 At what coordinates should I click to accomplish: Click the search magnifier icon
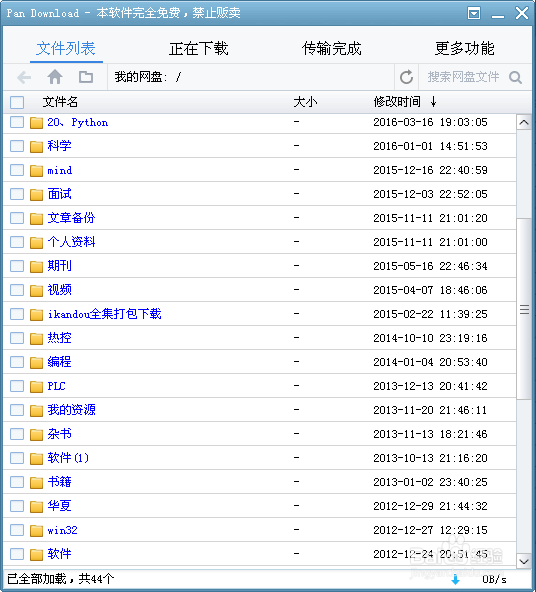(515, 77)
